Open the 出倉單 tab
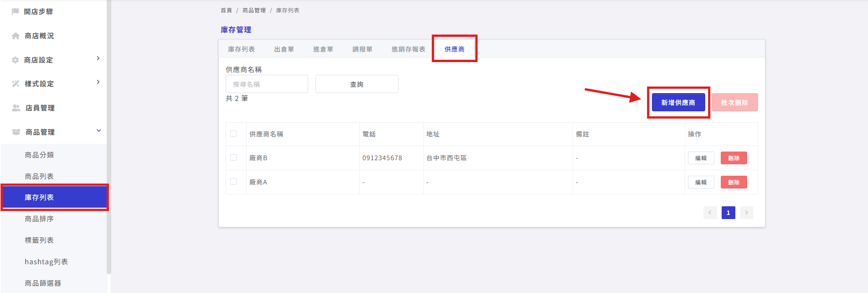868x293 pixels. (x=284, y=49)
